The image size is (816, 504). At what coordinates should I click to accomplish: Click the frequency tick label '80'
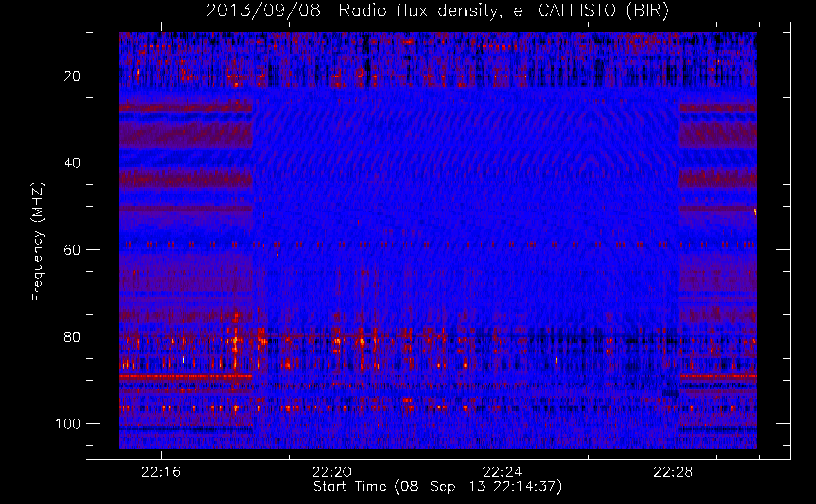(73, 337)
